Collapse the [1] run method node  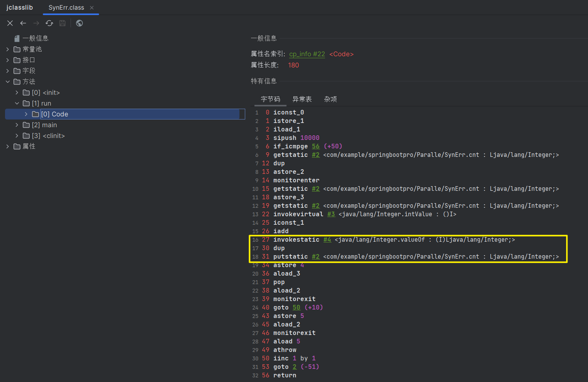17,103
